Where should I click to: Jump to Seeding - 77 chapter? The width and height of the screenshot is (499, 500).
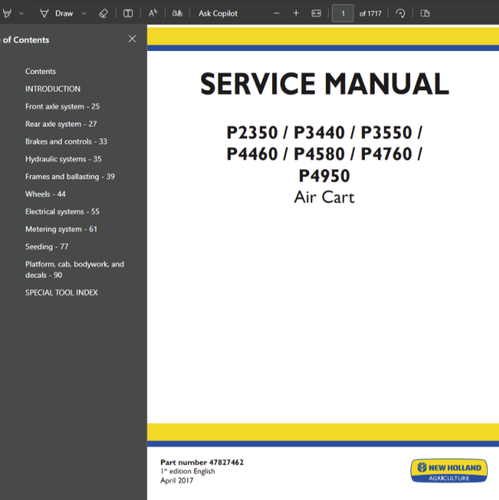click(47, 247)
